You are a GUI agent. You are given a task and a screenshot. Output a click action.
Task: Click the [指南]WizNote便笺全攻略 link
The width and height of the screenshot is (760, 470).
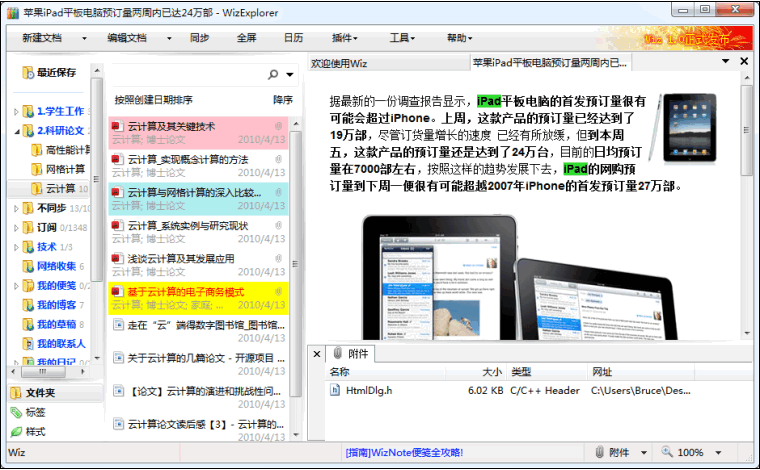click(404, 453)
